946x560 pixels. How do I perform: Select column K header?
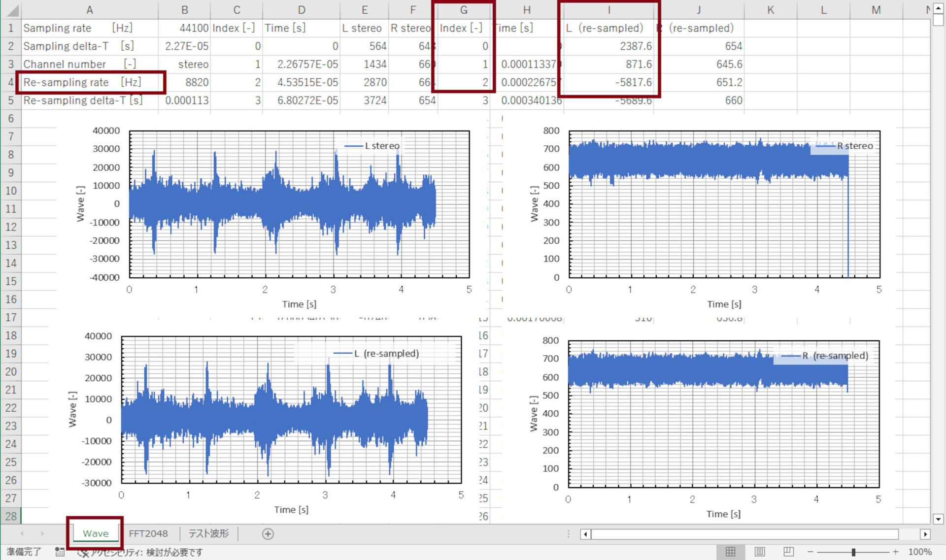pyautogui.click(x=771, y=10)
